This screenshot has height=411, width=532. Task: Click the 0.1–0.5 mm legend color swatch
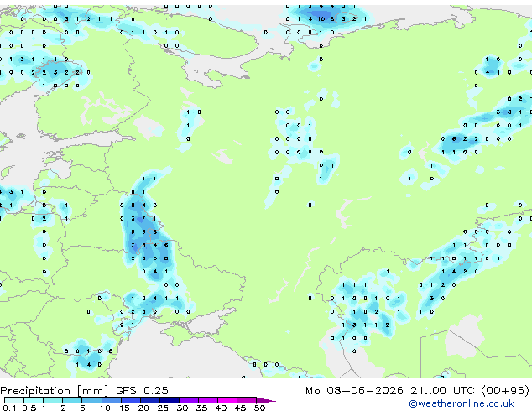(x=14, y=400)
